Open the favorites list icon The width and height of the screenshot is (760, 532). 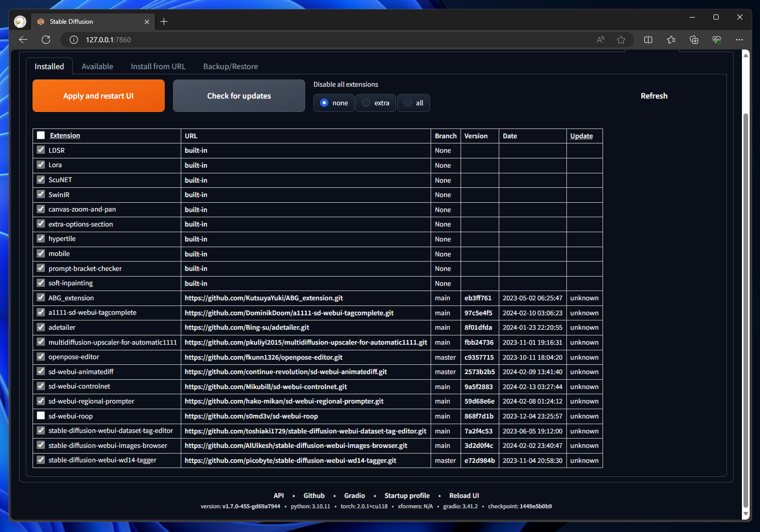pos(671,40)
